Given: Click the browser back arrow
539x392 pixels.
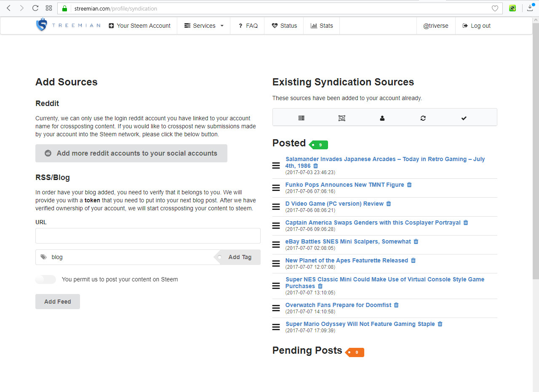Looking at the screenshot, I should click(8, 8).
